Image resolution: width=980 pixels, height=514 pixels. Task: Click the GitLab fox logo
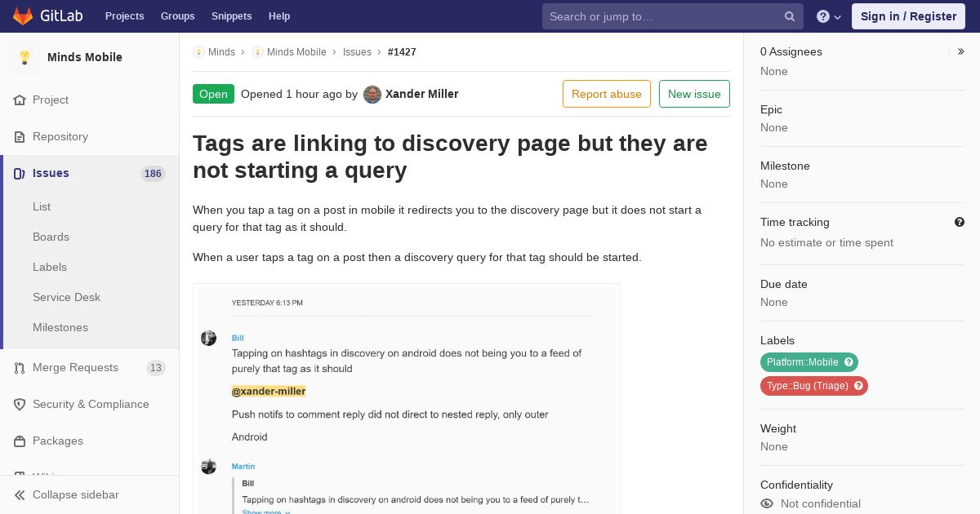(23, 16)
